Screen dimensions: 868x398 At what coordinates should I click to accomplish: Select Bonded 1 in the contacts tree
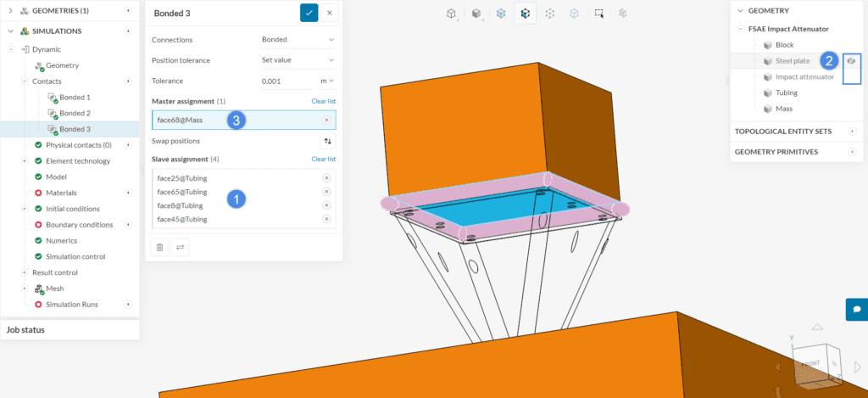point(74,98)
